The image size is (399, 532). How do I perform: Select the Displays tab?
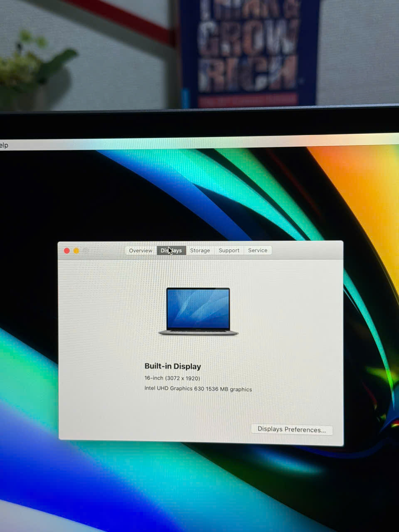(x=171, y=251)
